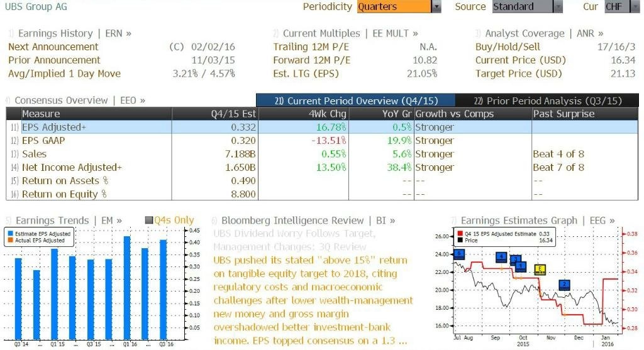Click the Forward 12M P/E value 10.82
The height and width of the screenshot is (350, 644).
coord(425,60)
